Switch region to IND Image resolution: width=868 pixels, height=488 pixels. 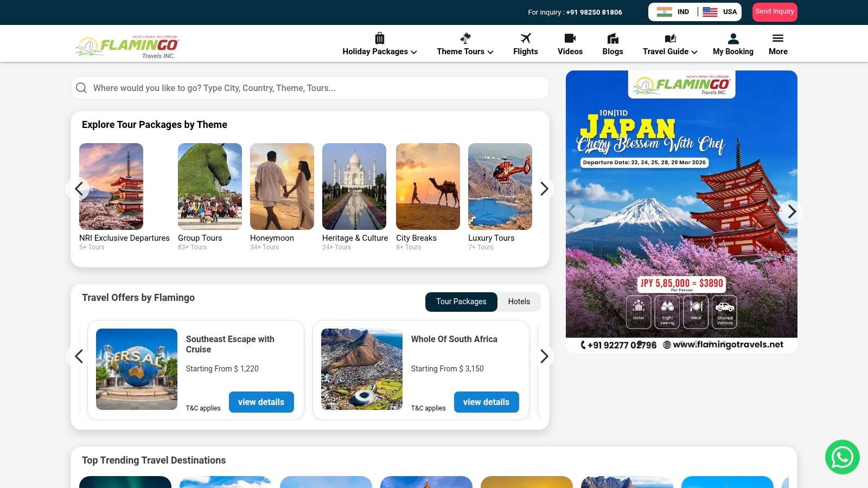(673, 12)
